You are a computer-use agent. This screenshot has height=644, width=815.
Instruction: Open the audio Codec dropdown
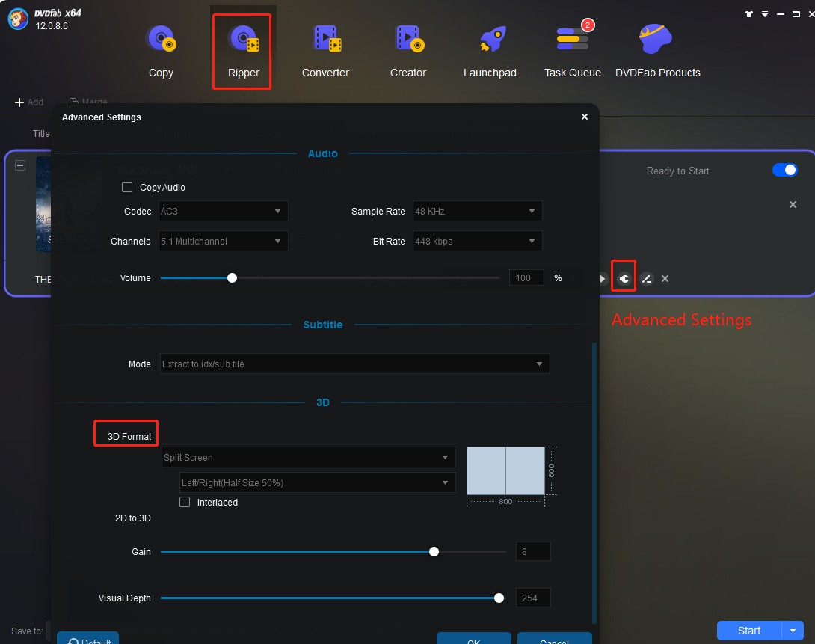222,211
